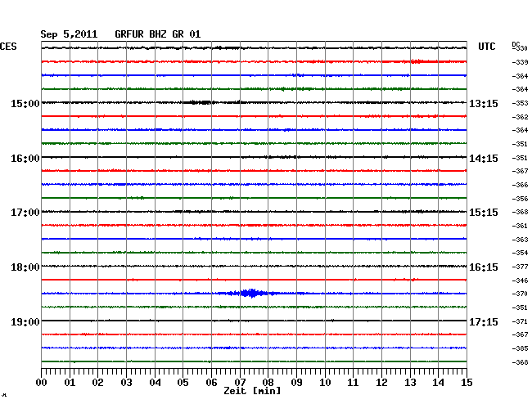The image size is (532, 404).
Task: Click the UTC time label "14:15"
Action: pyautogui.click(x=484, y=159)
